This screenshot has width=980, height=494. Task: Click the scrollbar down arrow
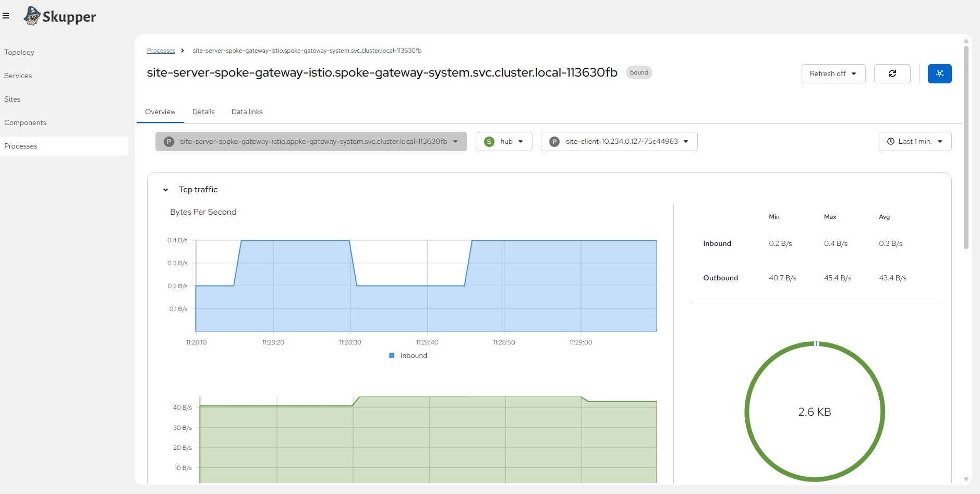[966, 479]
